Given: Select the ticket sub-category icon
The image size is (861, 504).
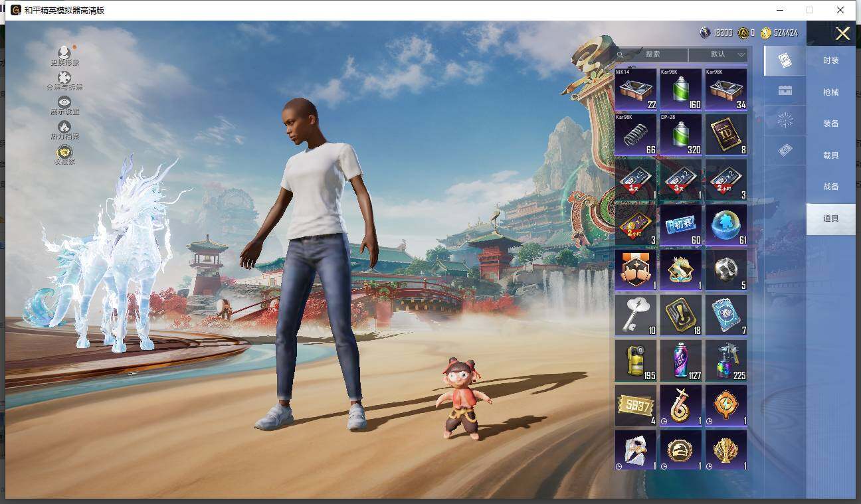Looking at the screenshot, I should tap(785, 151).
